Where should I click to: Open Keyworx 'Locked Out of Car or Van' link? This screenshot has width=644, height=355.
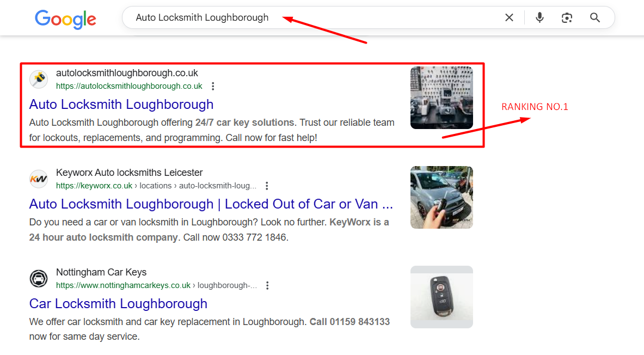tap(211, 204)
